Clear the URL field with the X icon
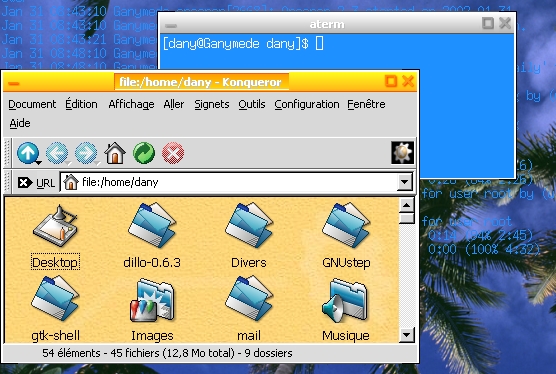This screenshot has height=374, width=556. point(24,183)
